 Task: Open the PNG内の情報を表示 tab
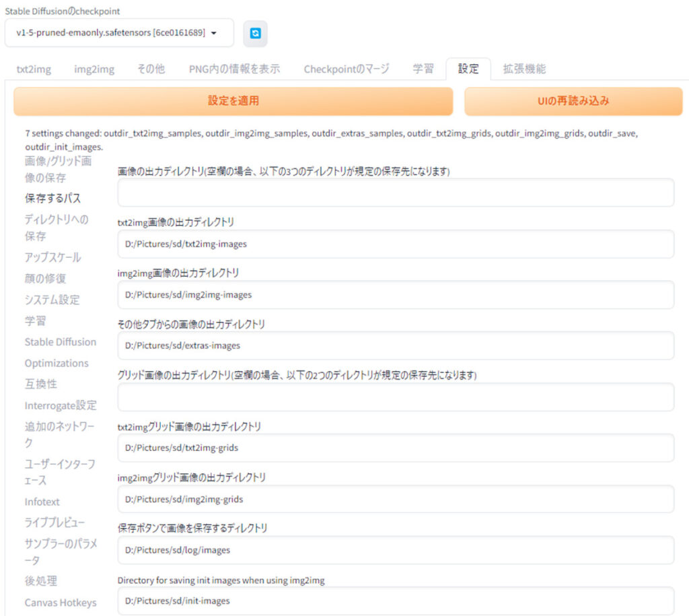(x=234, y=69)
